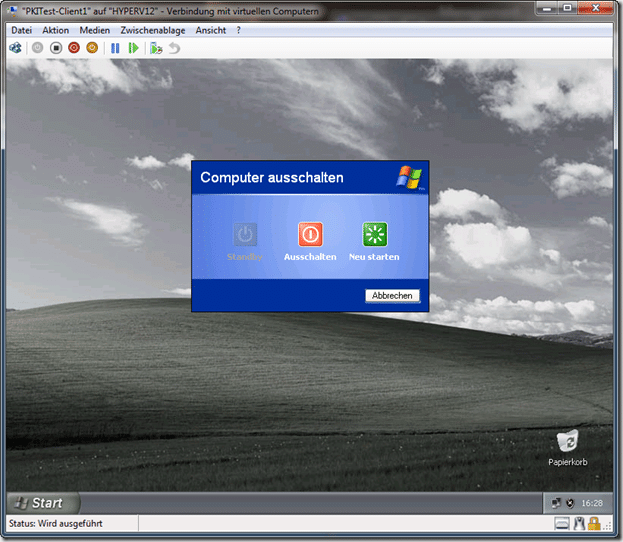Open the Zwischenablage menu

(x=153, y=30)
